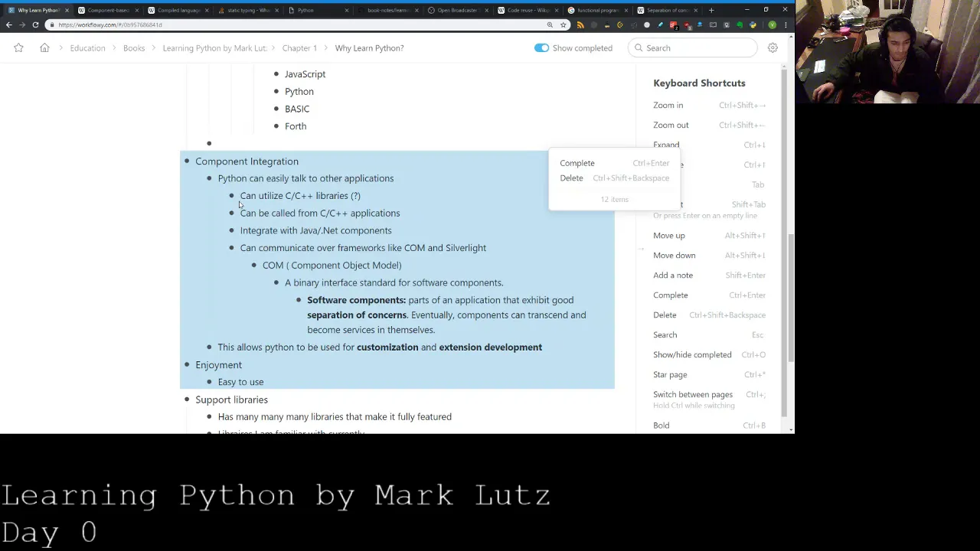Open the green V profile avatar
This screenshot has width=980, height=551.
point(773,24)
